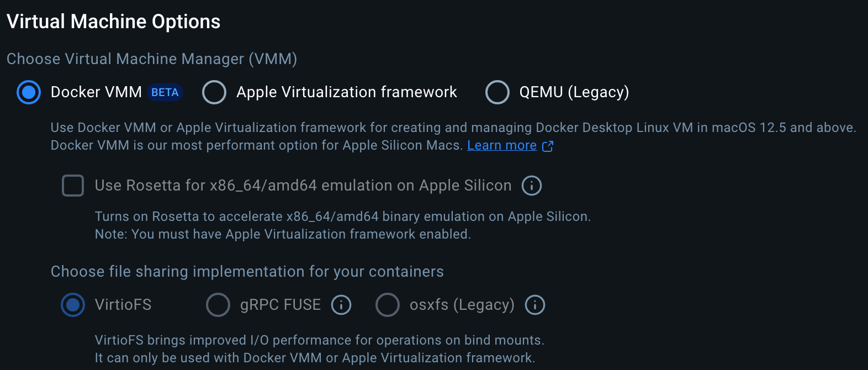Open the Learn more link
Image resolution: width=868 pixels, height=370 pixels.
[501, 145]
